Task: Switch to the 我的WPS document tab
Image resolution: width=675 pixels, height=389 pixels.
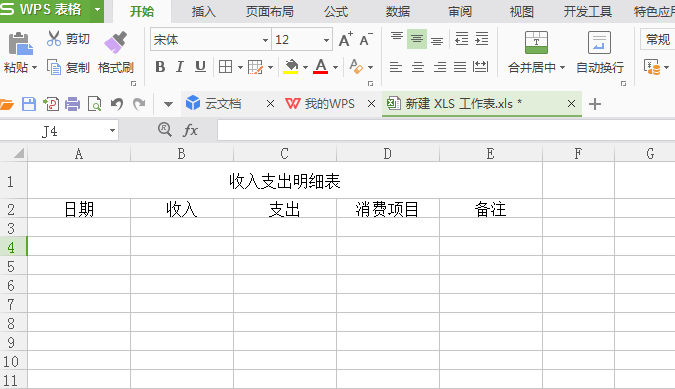Action: point(330,104)
